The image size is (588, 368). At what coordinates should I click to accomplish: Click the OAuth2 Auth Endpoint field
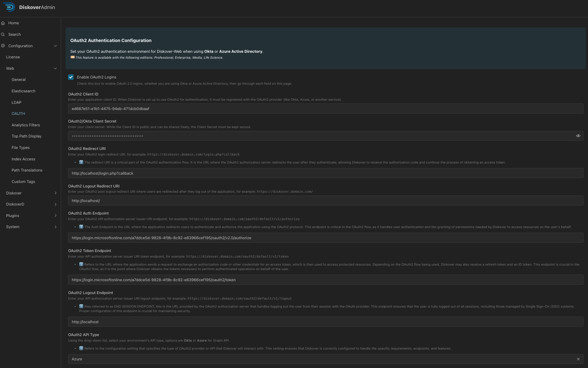(326, 238)
